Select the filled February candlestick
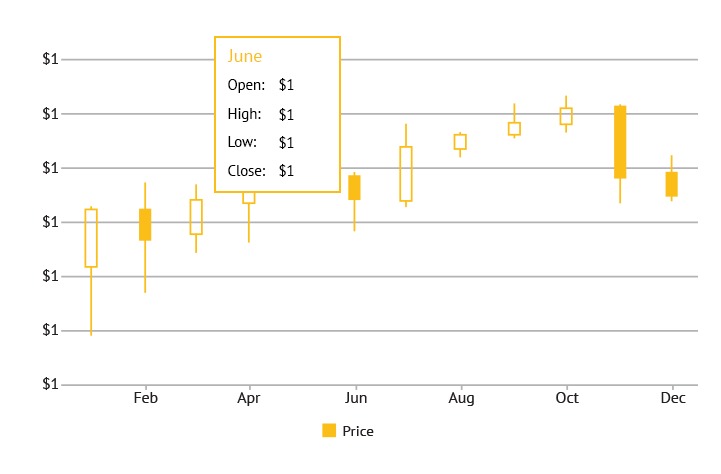The height and width of the screenshot is (474, 721). tap(145, 224)
